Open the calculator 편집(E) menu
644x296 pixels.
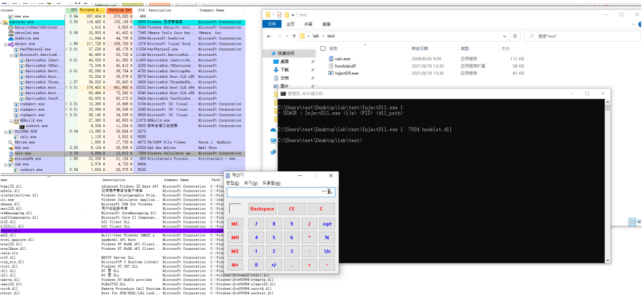(x=233, y=183)
